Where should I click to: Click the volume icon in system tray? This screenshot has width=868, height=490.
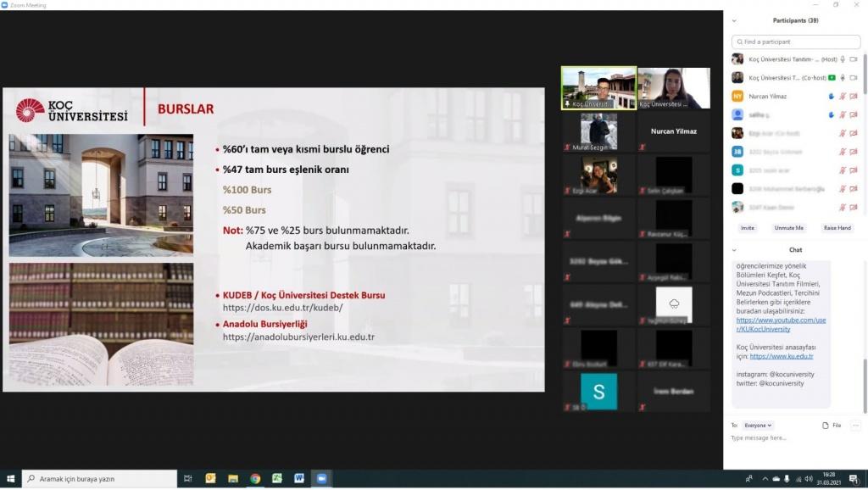click(809, 479)
